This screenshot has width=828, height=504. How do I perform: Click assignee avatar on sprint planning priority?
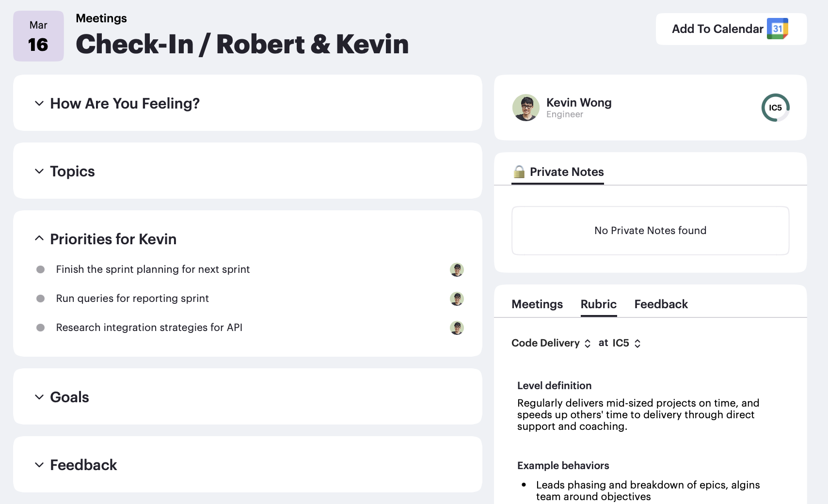[x=457, y=269]
